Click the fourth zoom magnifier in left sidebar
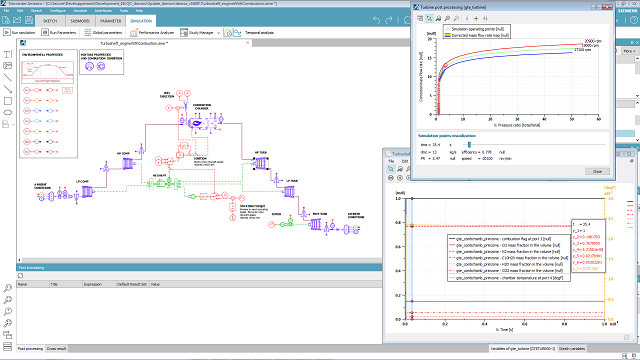Image resolution: width=640 pixels, height=360 pixels. point(7,323)
